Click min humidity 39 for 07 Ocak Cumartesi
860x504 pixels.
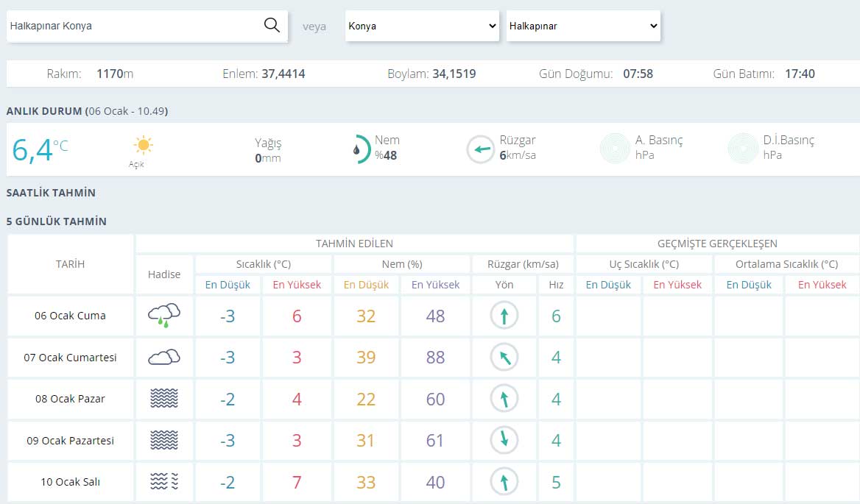pos(366,358)
